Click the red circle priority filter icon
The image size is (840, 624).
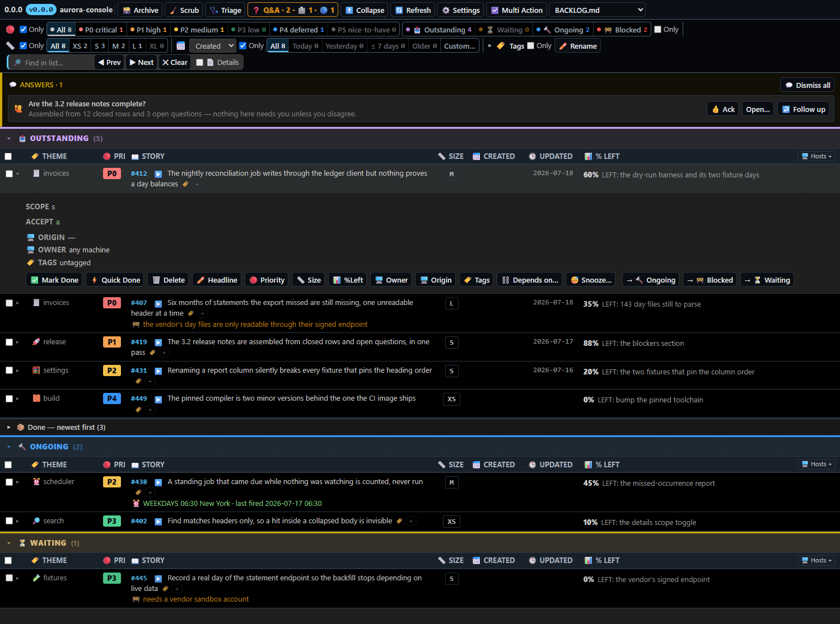[x=10, y=30]
